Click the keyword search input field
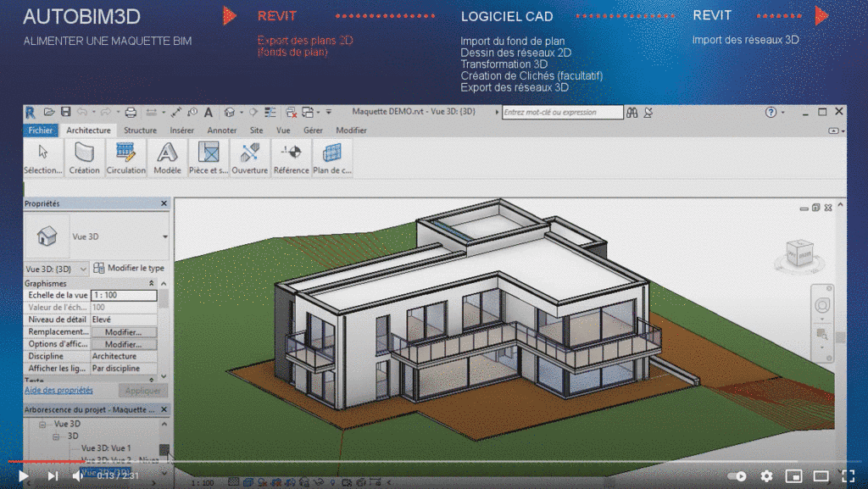Viewport: 868px width, 489px height. (563, 113)
